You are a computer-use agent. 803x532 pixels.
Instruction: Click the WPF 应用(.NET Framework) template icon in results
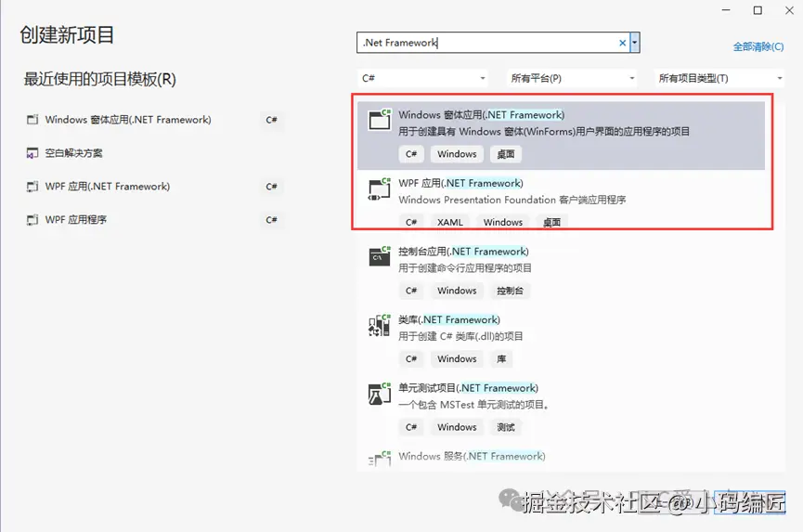click(380, 188)
